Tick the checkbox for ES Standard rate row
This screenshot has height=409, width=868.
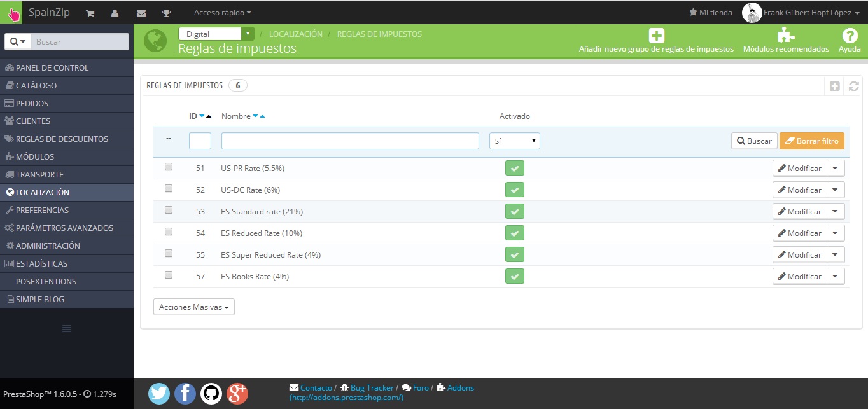[169, 211]
